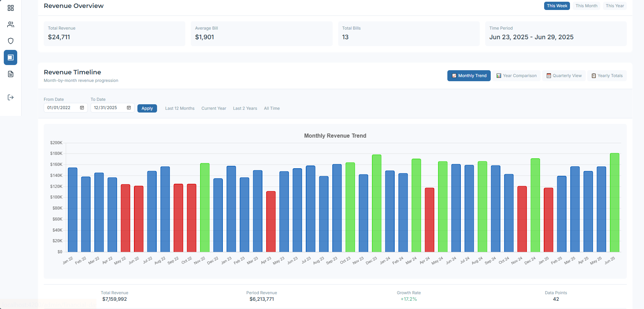This screenshot has height=309, width=644.
Task: Click the logout icon in sidebar
Action: [11, 97]
